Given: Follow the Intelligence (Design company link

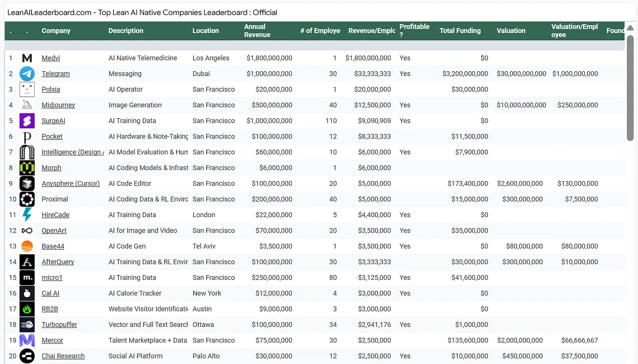Looking at the screenshot, I should point(73,152).
